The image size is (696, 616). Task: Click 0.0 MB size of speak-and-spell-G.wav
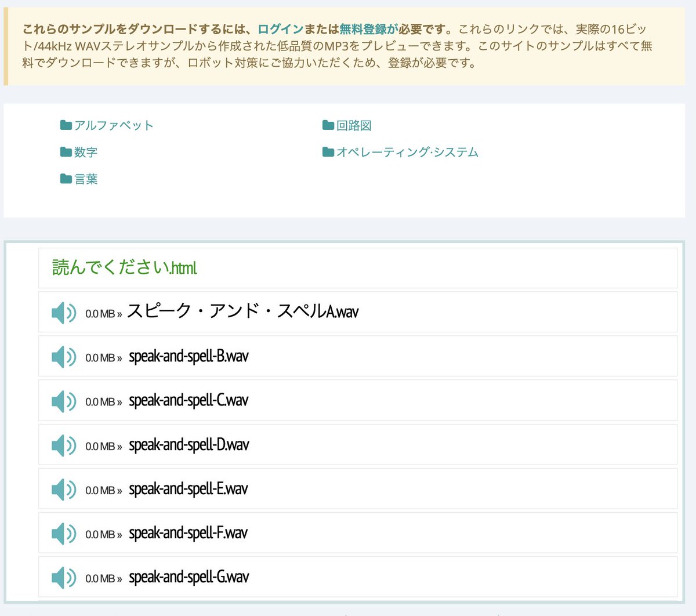point(100,579)
